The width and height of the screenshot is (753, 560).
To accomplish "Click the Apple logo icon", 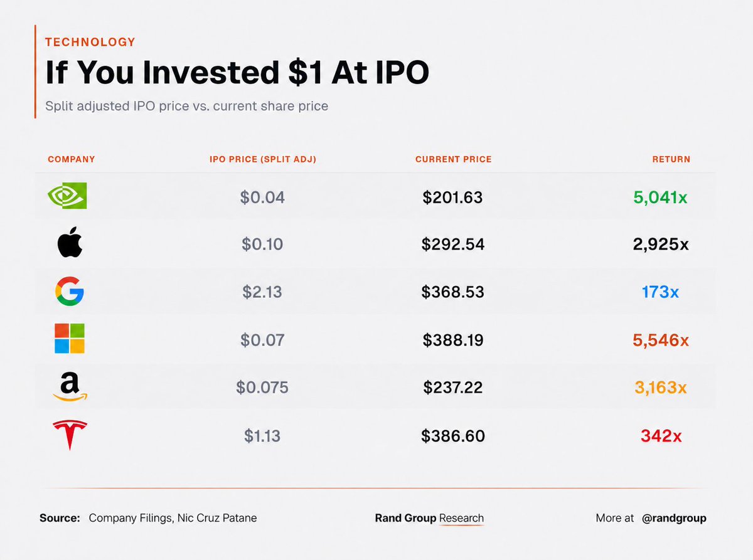I will [x=70, y=244].
